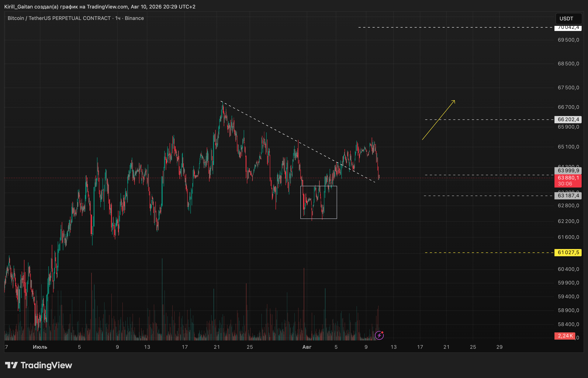Click the Kirill_Gaitan chart author caption

point(100,7)
